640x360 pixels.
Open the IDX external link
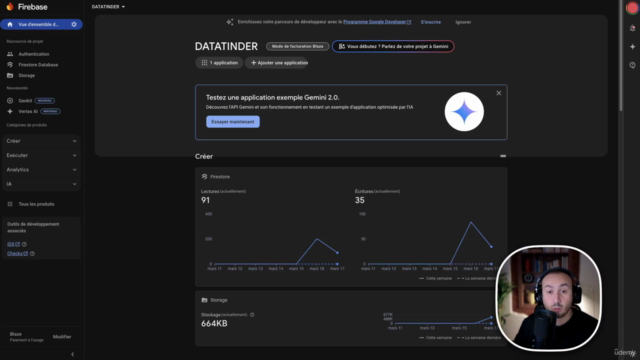point(13,244)
